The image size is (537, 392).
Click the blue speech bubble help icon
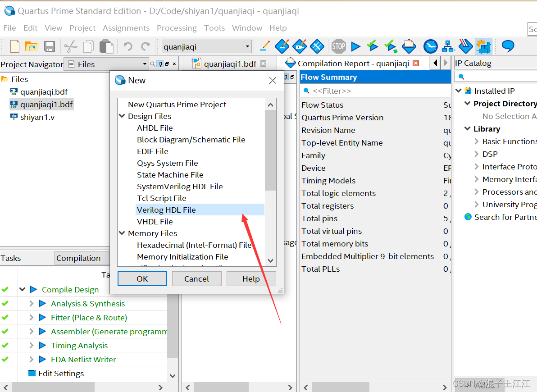[508, 46]
